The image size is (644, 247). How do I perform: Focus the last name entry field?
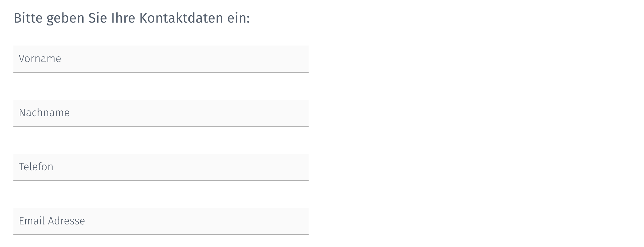(x=161, y=113)
